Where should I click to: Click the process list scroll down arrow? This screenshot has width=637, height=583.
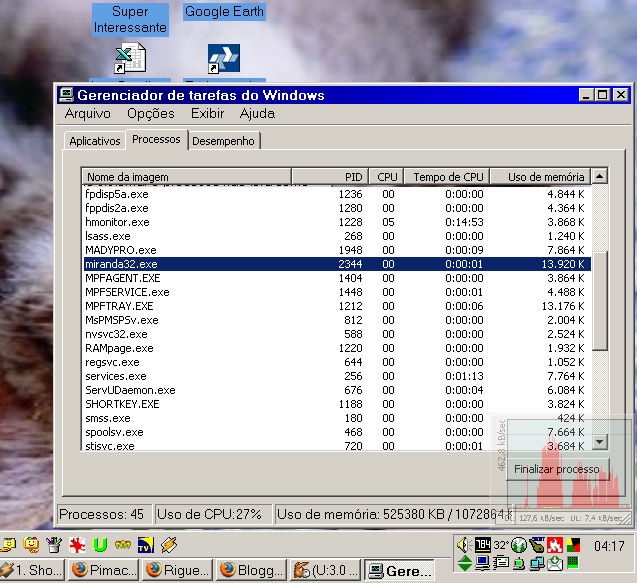tap(600, 442)
